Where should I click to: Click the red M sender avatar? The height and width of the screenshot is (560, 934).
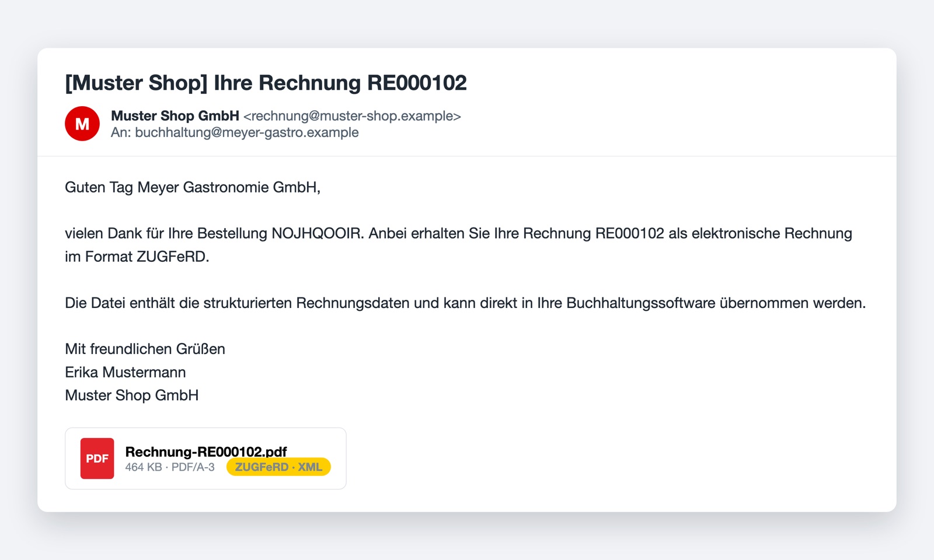[82, 124]
